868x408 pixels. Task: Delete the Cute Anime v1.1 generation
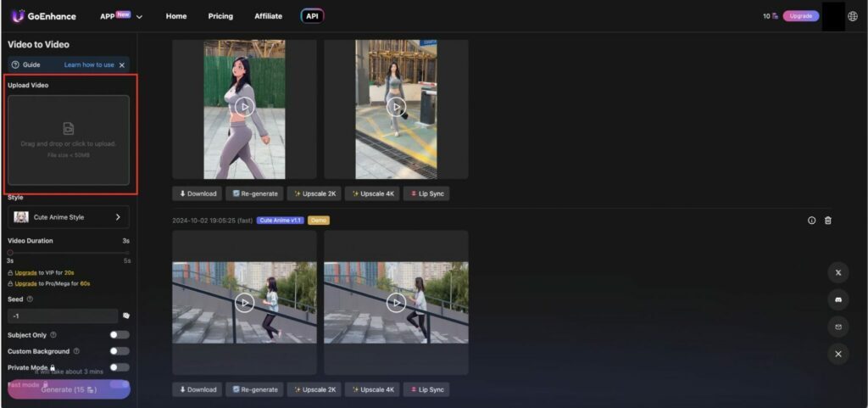click(828, 221)
